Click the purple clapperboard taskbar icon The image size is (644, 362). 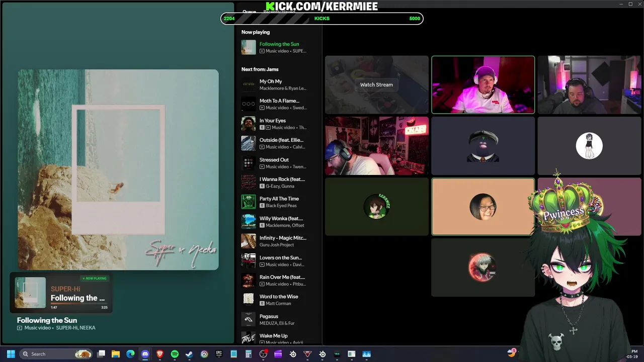[278, 354]
